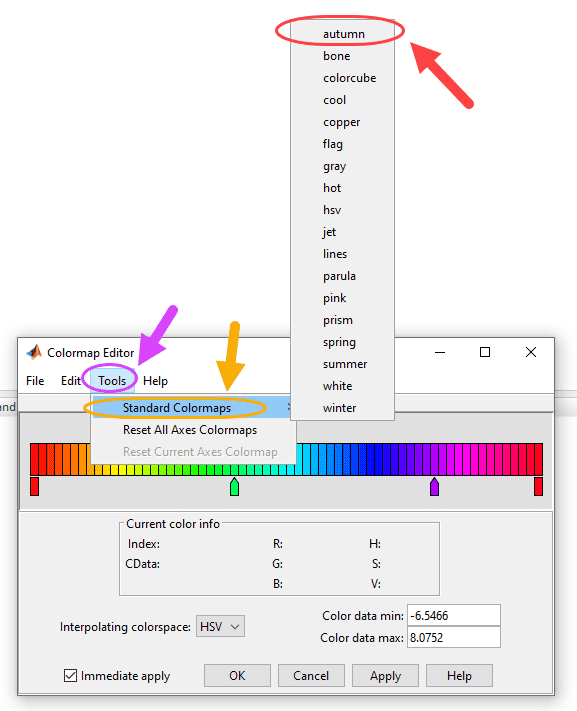Select the pink colormap
This screenshot has height=711, width=577.
342,298
